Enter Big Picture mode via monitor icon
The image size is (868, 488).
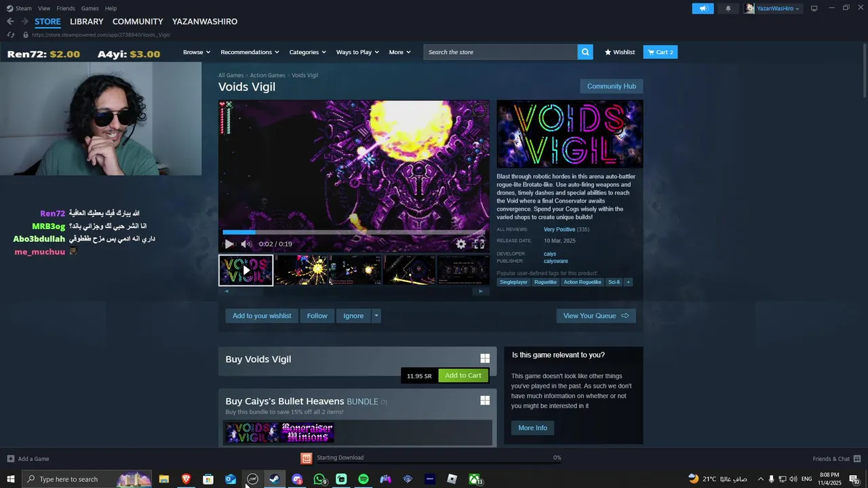click(814, 8)
